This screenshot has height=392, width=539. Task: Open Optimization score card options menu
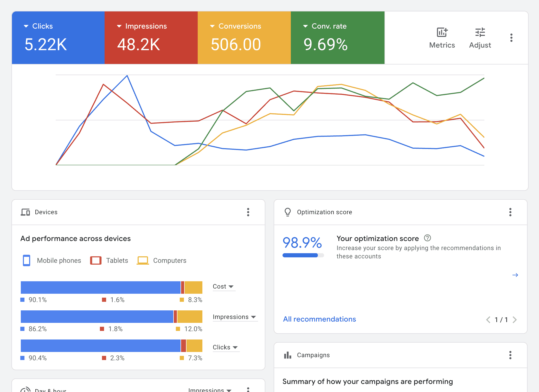[x=510, y=212]
